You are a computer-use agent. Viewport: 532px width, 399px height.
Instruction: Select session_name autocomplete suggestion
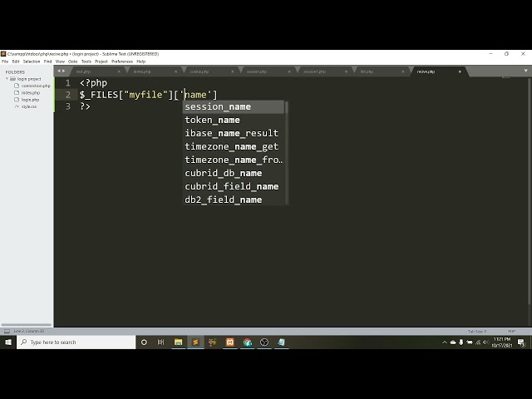coord(234,107)
